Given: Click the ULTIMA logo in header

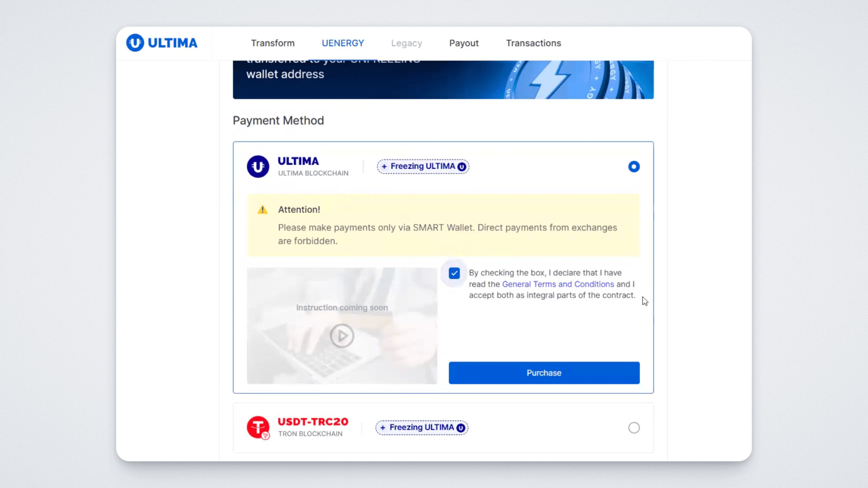Looking at the screenshot, I should 162,43.
